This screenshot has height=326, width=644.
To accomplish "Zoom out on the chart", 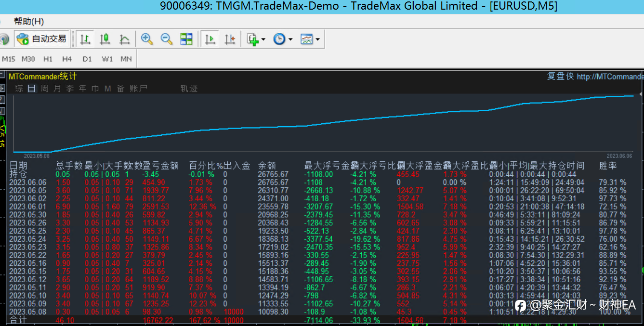I will [x=167, y=39].
